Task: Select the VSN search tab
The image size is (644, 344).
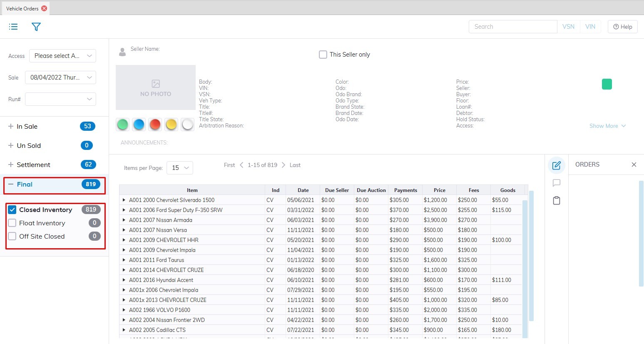Action: tap(568, 27)
